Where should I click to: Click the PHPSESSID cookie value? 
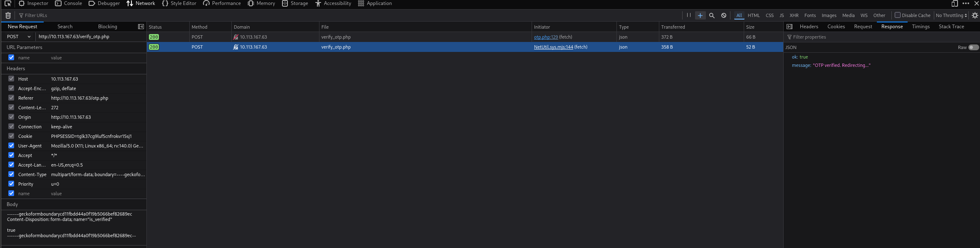pyautogui.click(x=92, y=136)
